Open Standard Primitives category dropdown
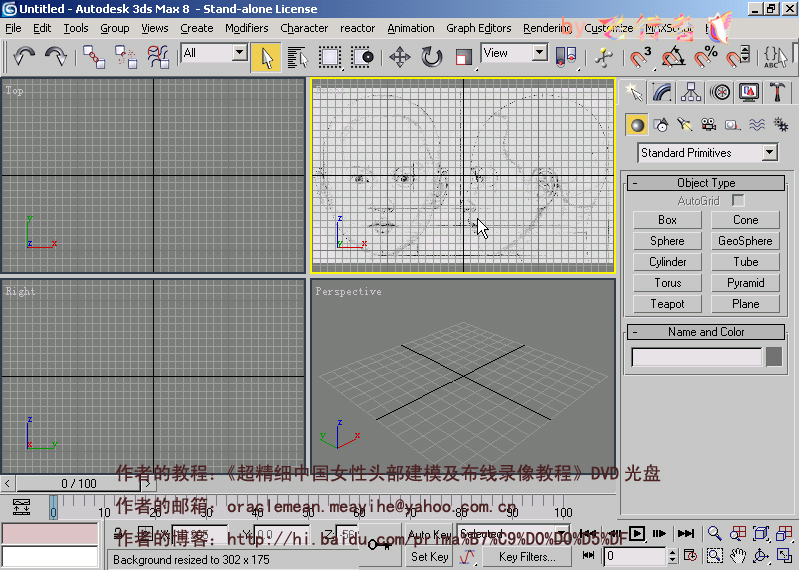This screenshot has width=799, height=570. pos(707,152)
